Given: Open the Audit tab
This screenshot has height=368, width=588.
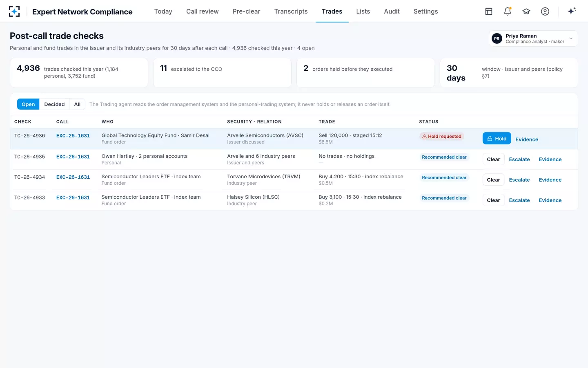Looking at the screenshot, I should (392, 11).
